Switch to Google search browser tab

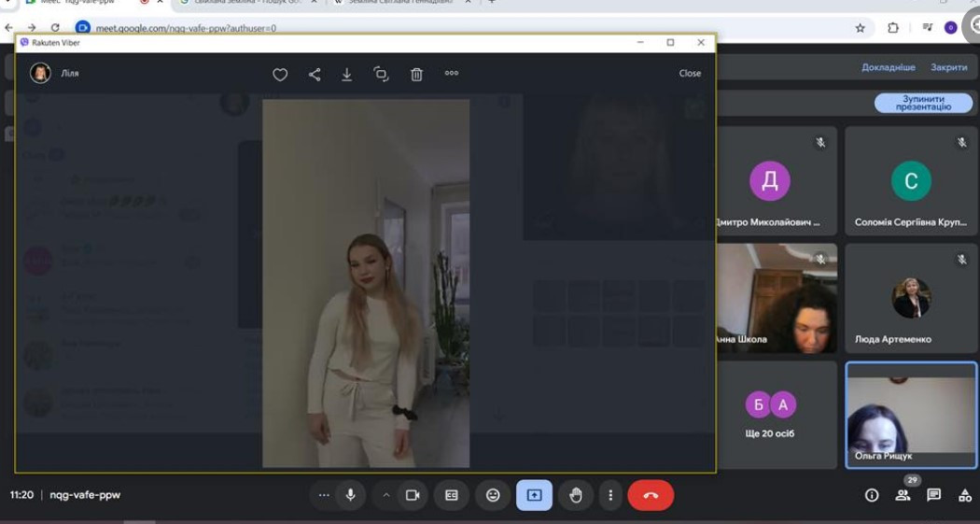249,3
